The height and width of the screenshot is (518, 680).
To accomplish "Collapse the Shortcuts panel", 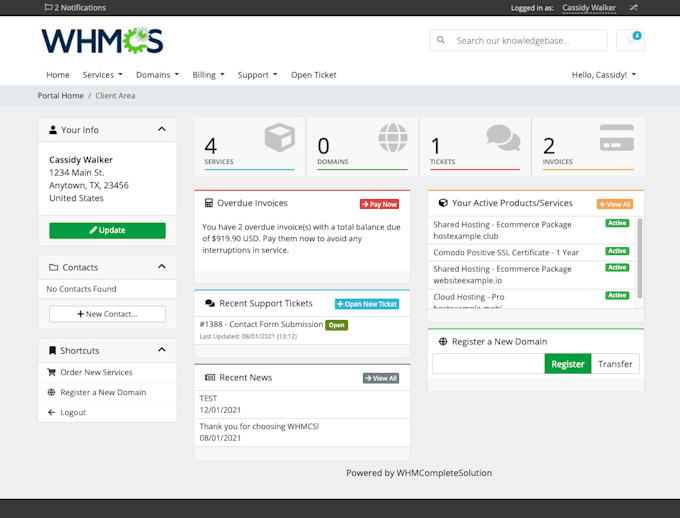I will (162, 350).
